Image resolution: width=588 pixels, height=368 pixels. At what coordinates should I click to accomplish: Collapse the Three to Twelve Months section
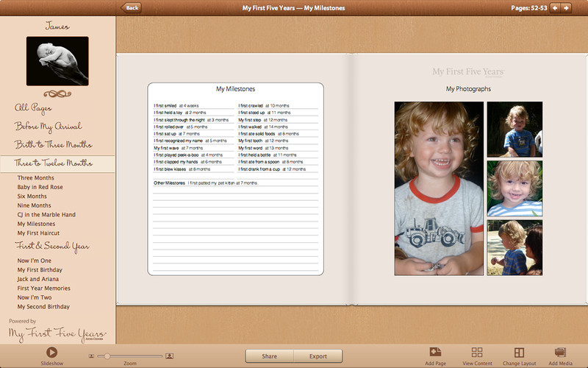(x=54, y=163)
